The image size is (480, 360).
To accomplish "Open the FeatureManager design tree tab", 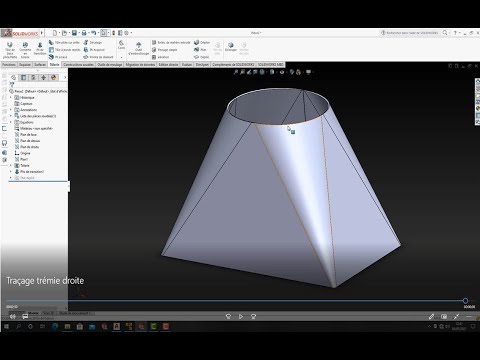I will [x=13, y=78].
